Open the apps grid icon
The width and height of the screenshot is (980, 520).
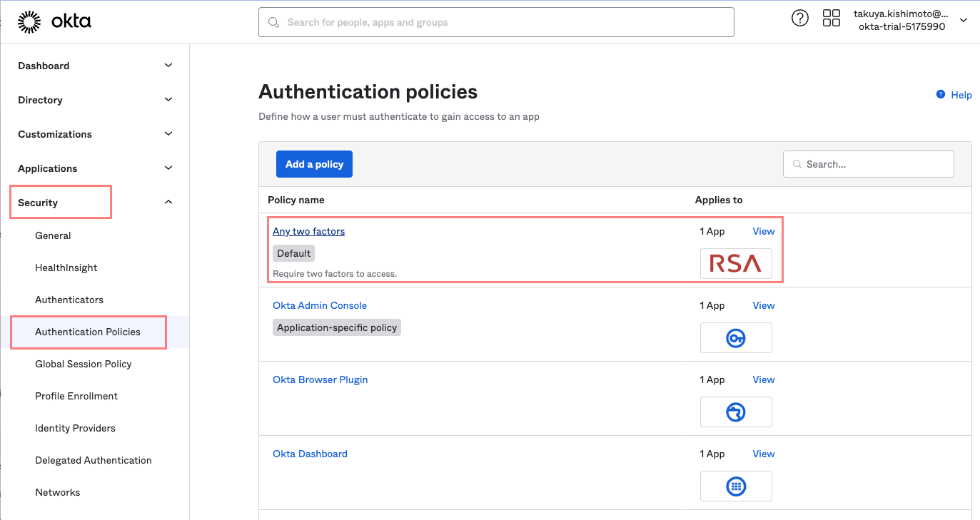[832, 19]
